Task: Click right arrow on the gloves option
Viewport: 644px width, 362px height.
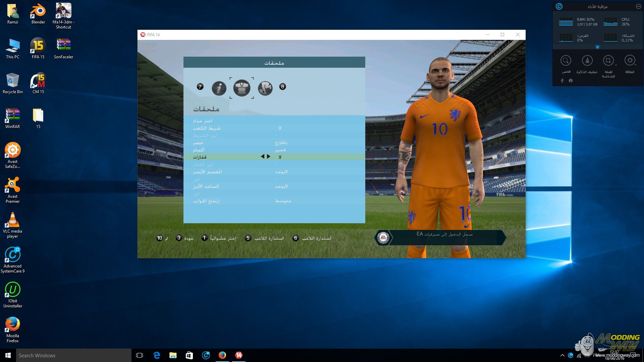Action: (269, 157)
